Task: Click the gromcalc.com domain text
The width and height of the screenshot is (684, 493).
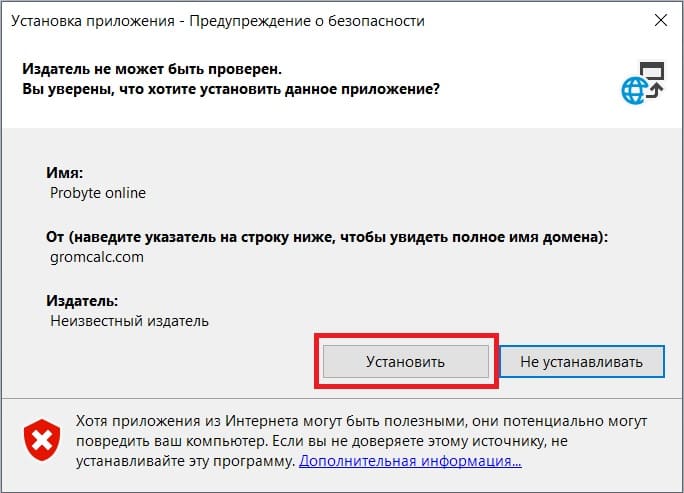Action: [x=97, y=256]
